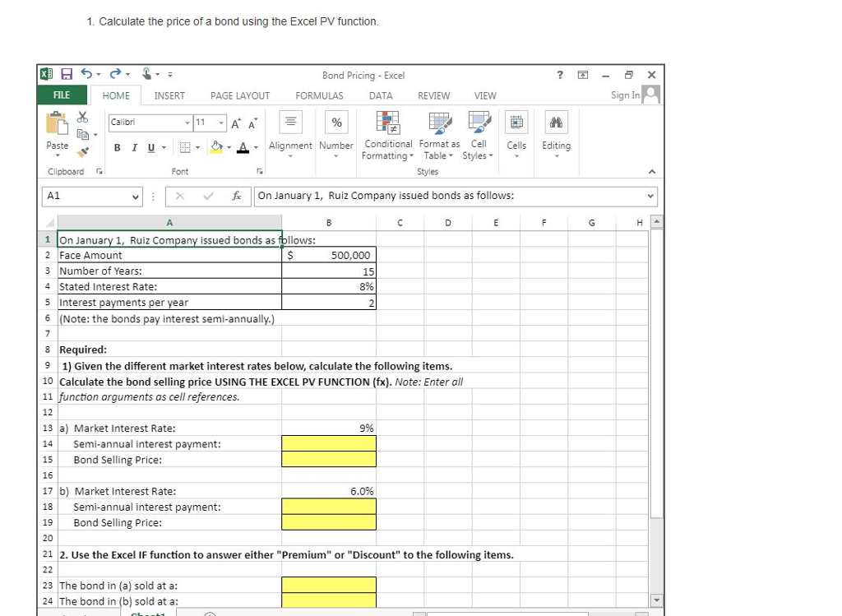Click the Paste clipboard icon
842x616 pixels.
(x=57, y=123)
